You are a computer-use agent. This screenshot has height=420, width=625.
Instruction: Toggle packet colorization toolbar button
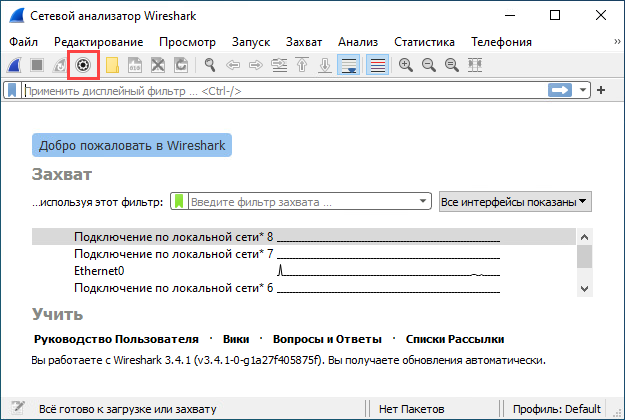point(377,65)
